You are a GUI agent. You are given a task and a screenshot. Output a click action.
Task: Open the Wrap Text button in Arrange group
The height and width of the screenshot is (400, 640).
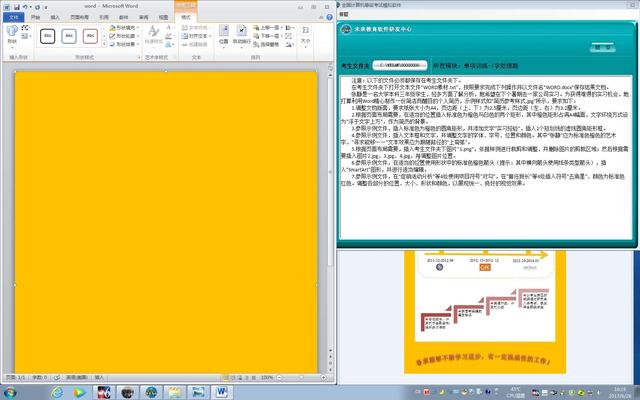(x=242, y=36)
